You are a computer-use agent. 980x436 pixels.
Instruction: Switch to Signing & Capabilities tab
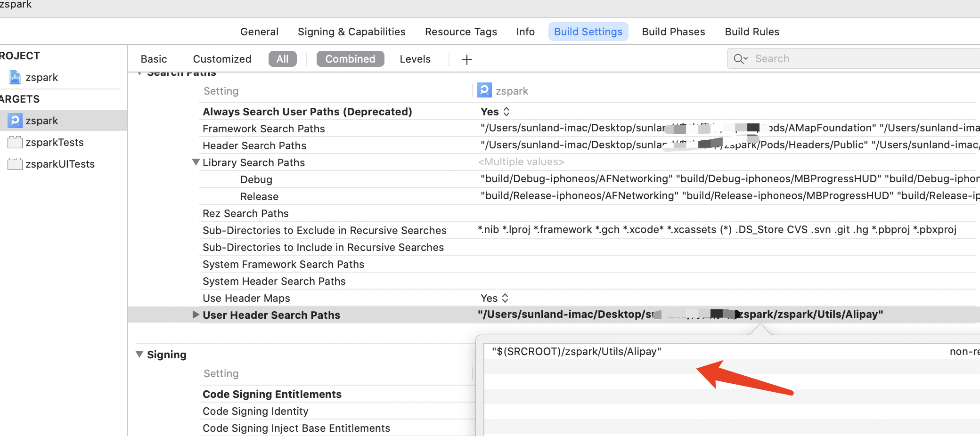[351, 32]
